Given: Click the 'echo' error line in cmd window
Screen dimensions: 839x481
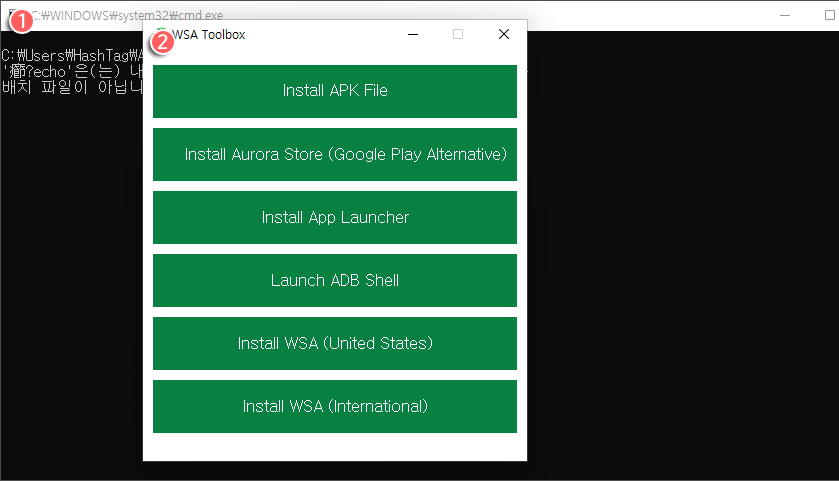Looking at the screenshot, I should [x=72, y=71].
